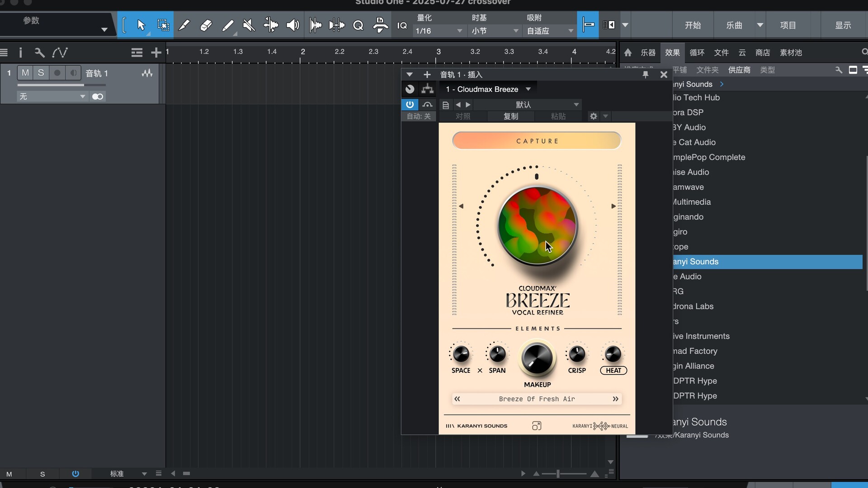Click the Breeze resize window icon

tap(537, 426)
